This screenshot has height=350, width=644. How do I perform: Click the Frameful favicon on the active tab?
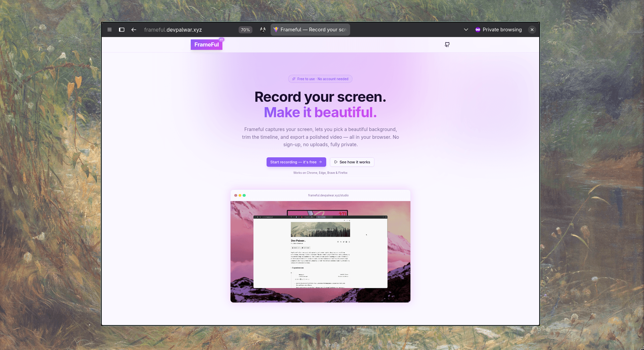(x=276, y=30)
